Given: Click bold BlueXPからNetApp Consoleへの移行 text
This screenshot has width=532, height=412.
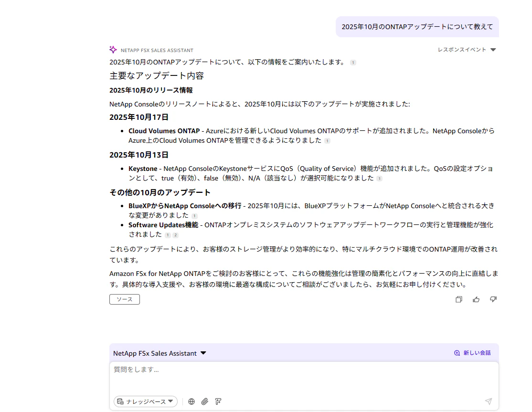Looking at the screenshot, I should tap(185, 206).
